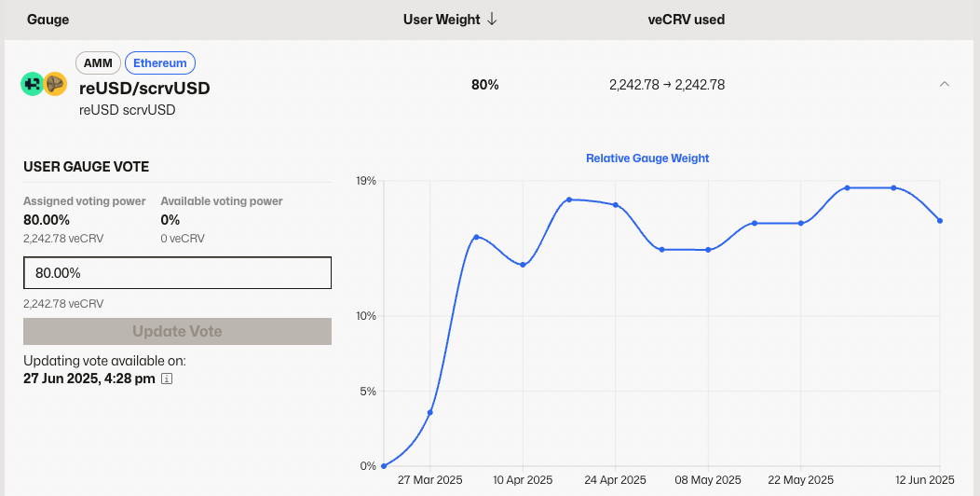Click the User Weight column header text
The image size is (980, 496).
pos(442,20)
